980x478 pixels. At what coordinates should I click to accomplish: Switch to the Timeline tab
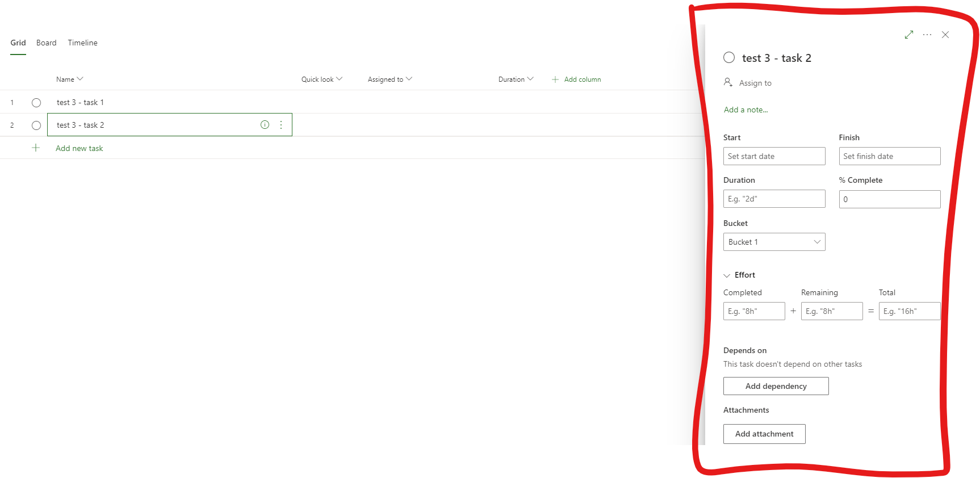(x=83, y=43)
